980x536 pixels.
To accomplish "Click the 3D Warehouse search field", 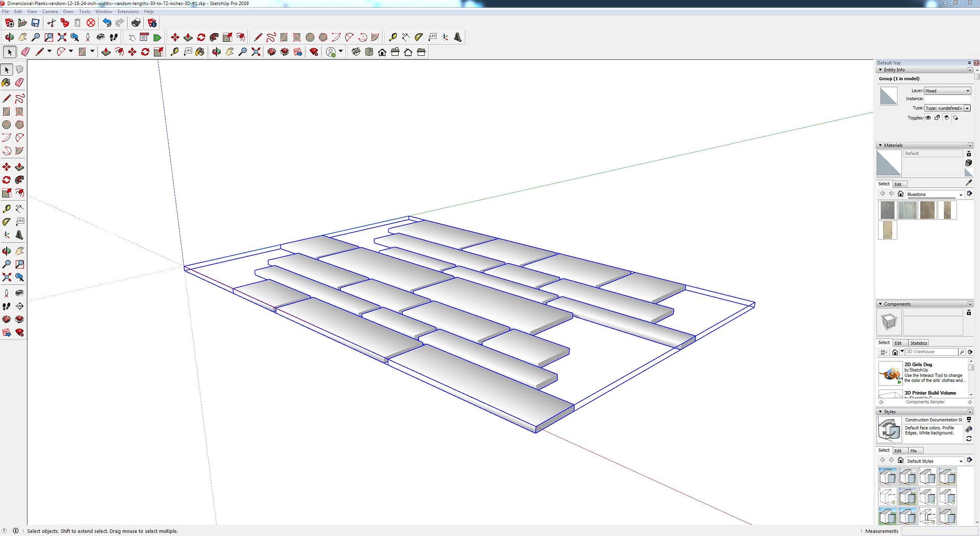I will tap(931, 352).
